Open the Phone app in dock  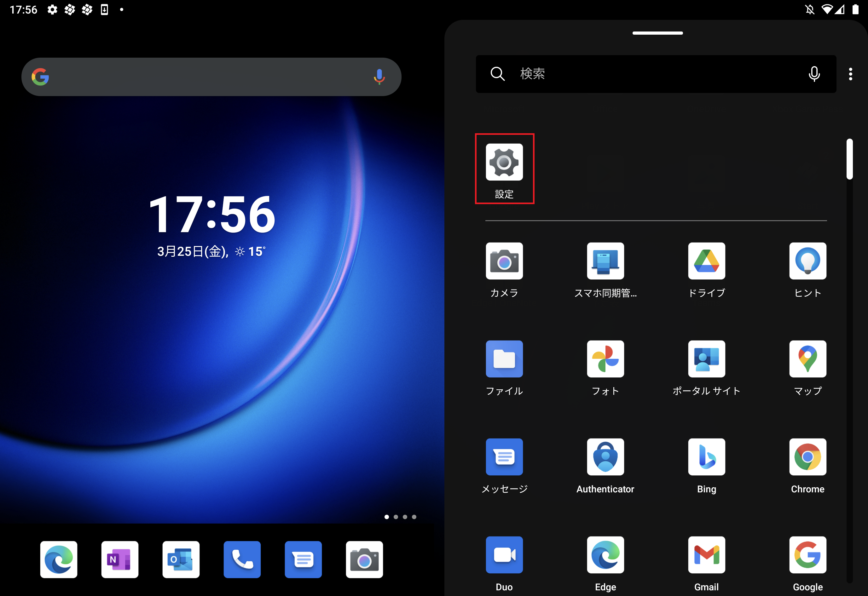242,559
